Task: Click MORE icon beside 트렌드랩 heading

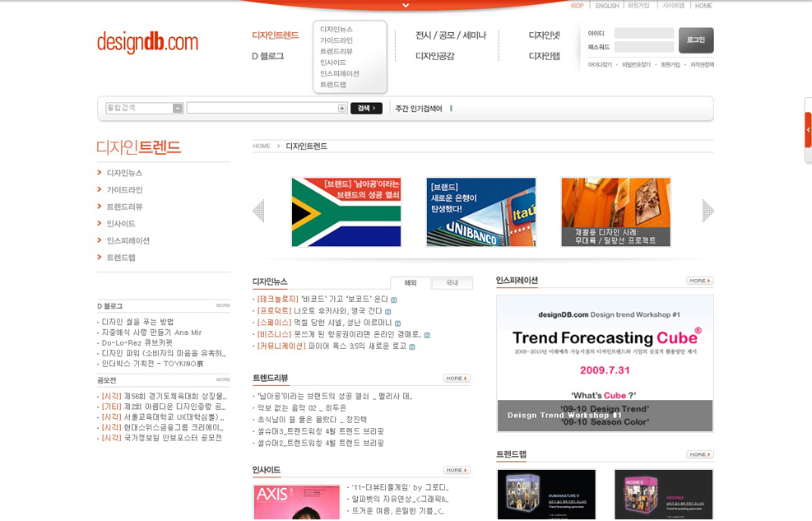Action: tap(700, 454)
